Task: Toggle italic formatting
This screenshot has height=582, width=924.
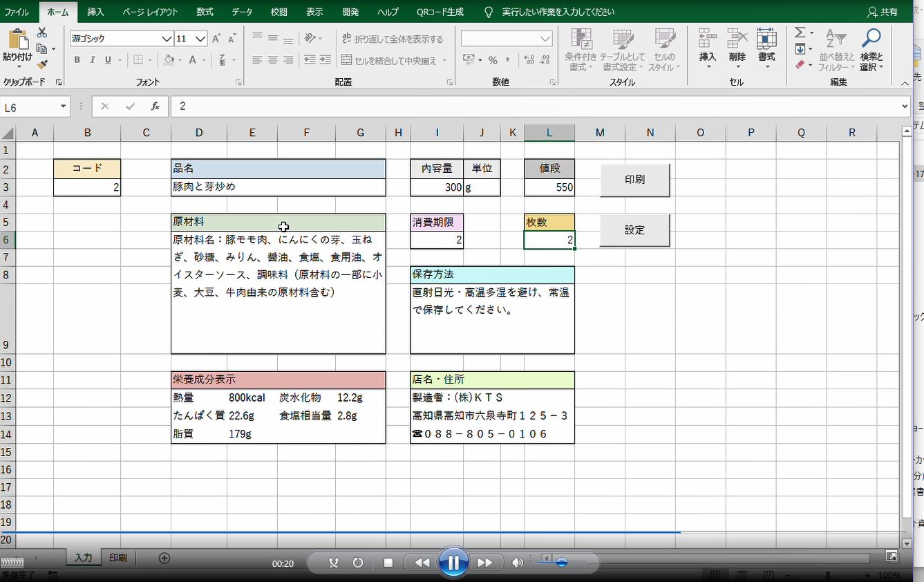Action: click(x=93, y=61)
